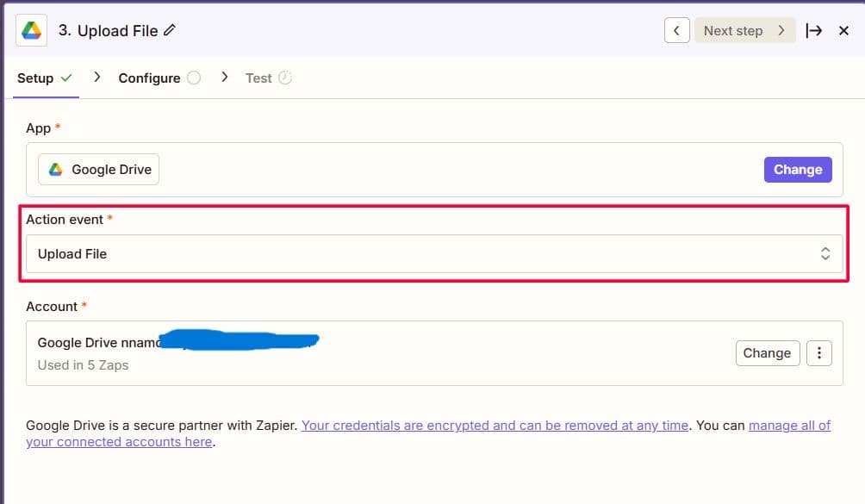Click the back chevron left of Next step

coord(677,30)
